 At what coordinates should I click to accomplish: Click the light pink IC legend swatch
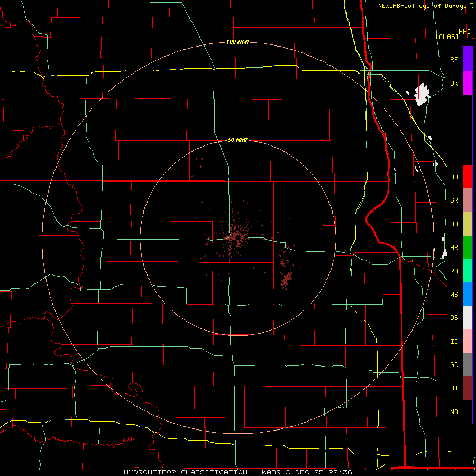click(467, 341)
